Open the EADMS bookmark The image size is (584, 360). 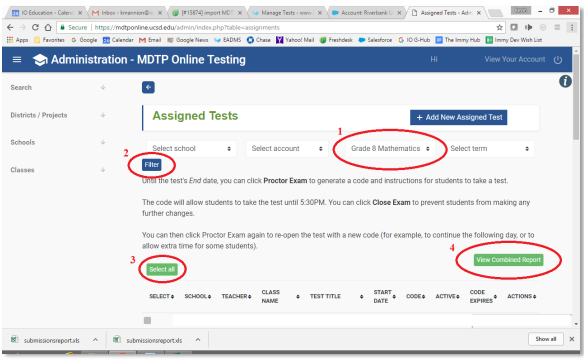coord(228,40)
